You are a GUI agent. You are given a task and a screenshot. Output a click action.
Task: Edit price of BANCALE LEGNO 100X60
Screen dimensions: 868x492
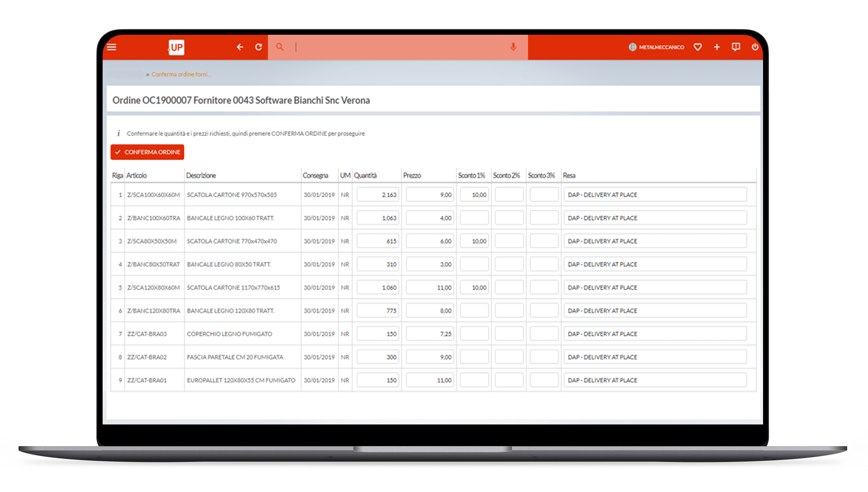point(429,218)
